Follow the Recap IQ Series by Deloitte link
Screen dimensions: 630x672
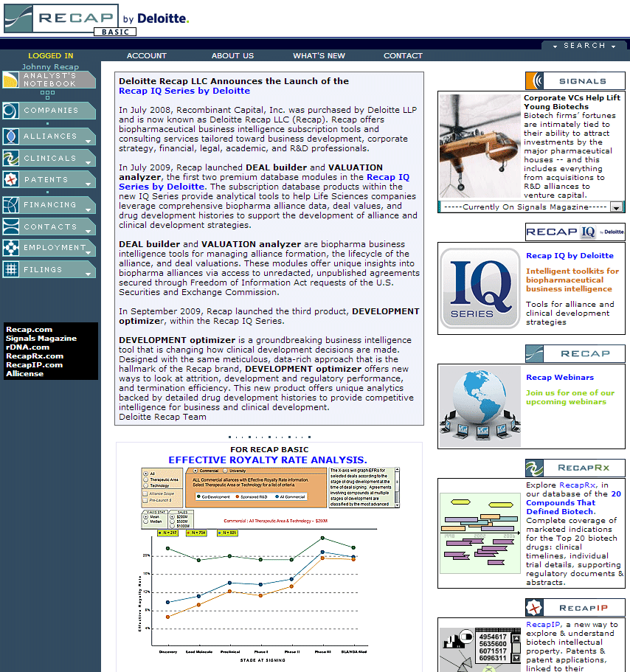click(x=184, y=91)
